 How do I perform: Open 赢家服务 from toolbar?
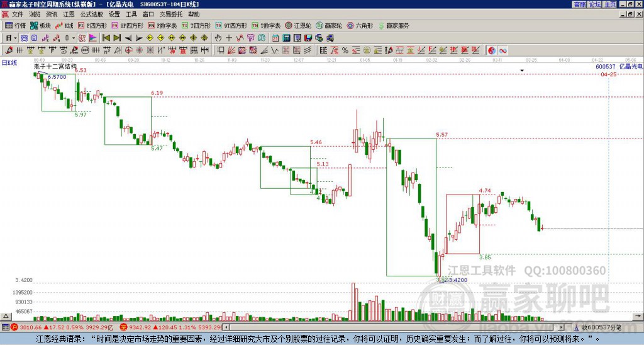tap(394, 25)
